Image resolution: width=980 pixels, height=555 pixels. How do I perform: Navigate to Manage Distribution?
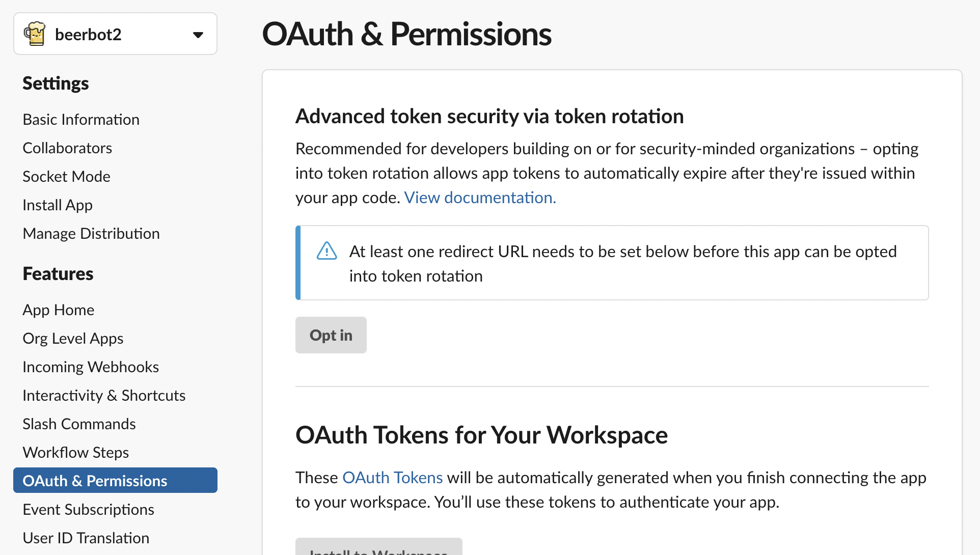(91, 234)
